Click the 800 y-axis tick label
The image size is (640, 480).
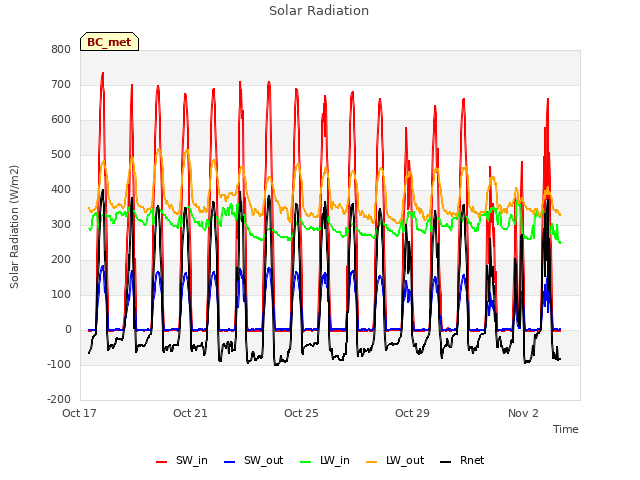61,49
